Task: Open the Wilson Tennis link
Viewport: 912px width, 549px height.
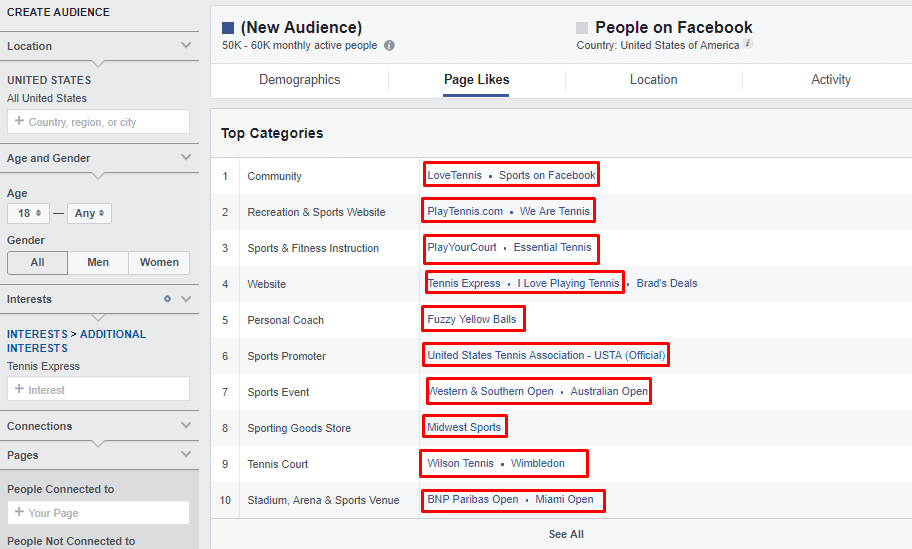Action: [460, 464]
